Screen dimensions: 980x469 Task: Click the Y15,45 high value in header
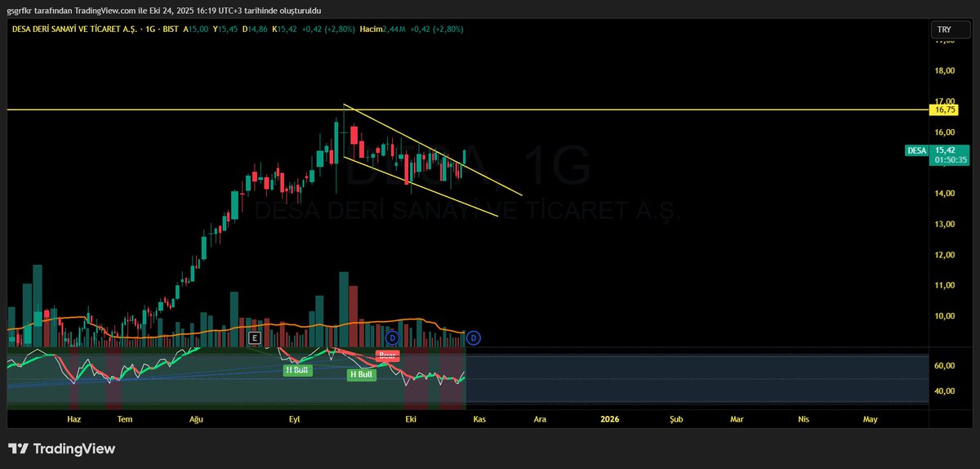[x=225, y=29]
